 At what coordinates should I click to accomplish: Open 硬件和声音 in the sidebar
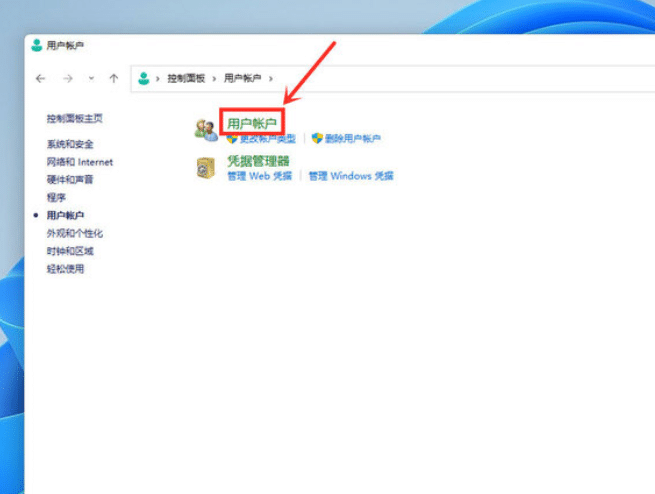pyautogui.click(x=70, y=180)
